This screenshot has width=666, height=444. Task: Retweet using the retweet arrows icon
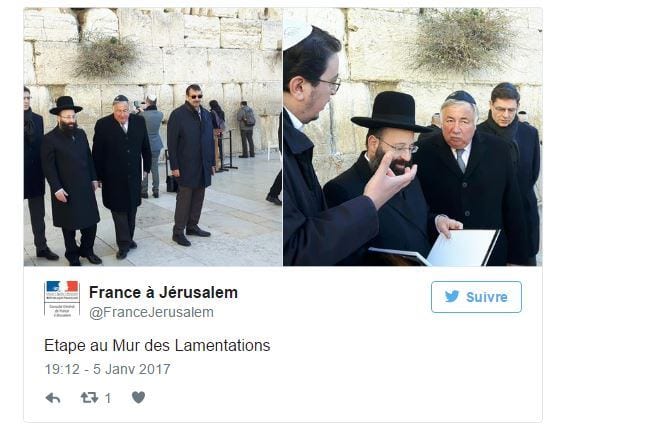coord(89,398)
